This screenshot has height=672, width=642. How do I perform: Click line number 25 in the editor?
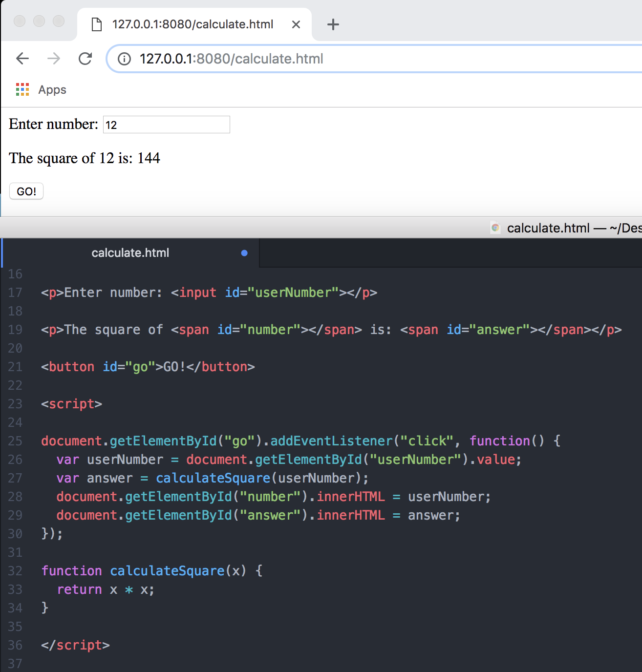(15, 441)
